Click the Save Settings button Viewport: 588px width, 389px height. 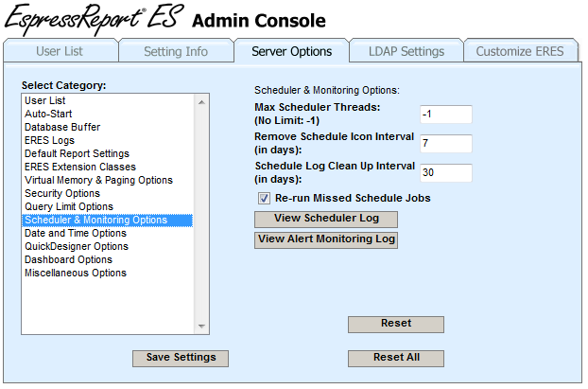181,358
